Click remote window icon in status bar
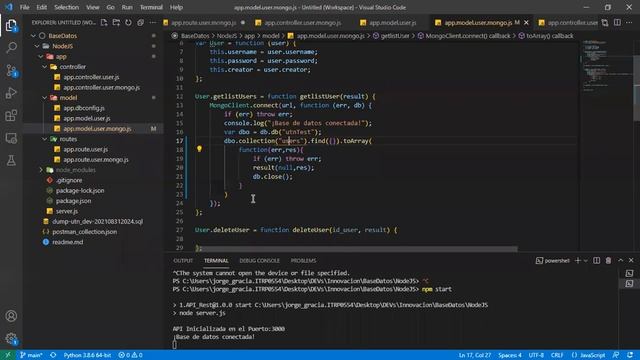 8,355
